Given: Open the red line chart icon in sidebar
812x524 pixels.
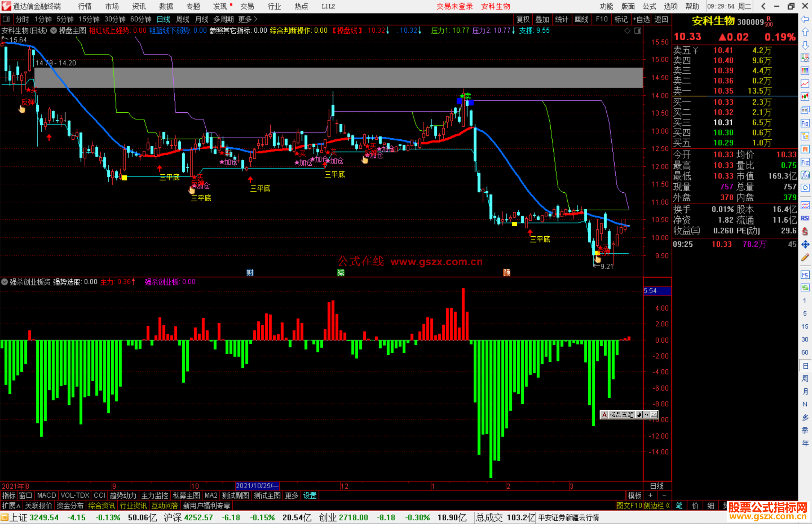Looking at the screenshot, I should [805, 84].
